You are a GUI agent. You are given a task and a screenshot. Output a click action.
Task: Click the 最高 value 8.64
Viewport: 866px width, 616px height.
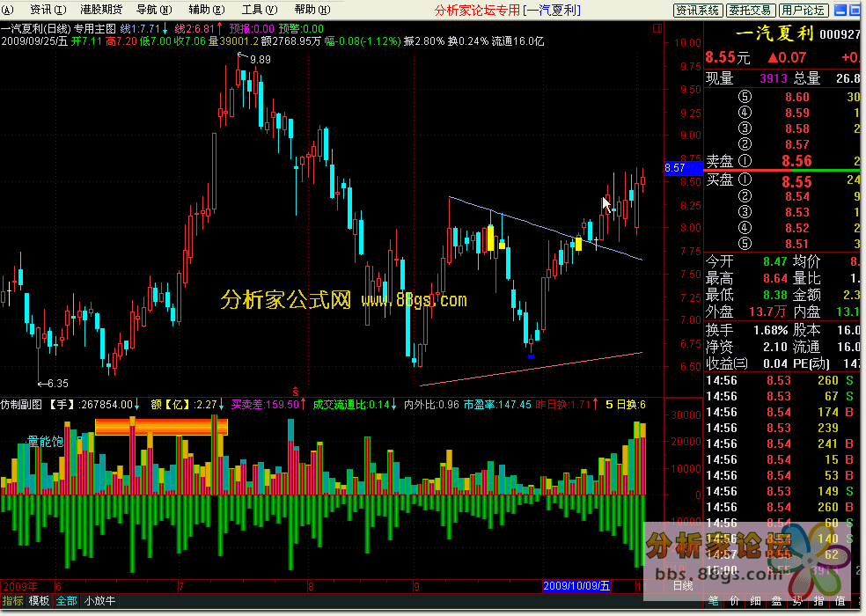[x=774, y=278]
